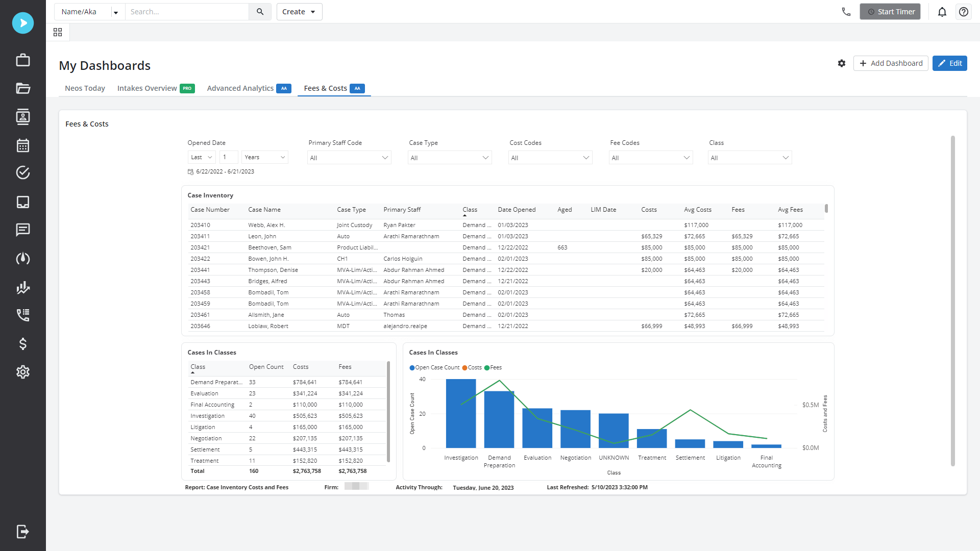
Task: Open the phone call log icon in sidebar
Action: click(x=23, y=315)
